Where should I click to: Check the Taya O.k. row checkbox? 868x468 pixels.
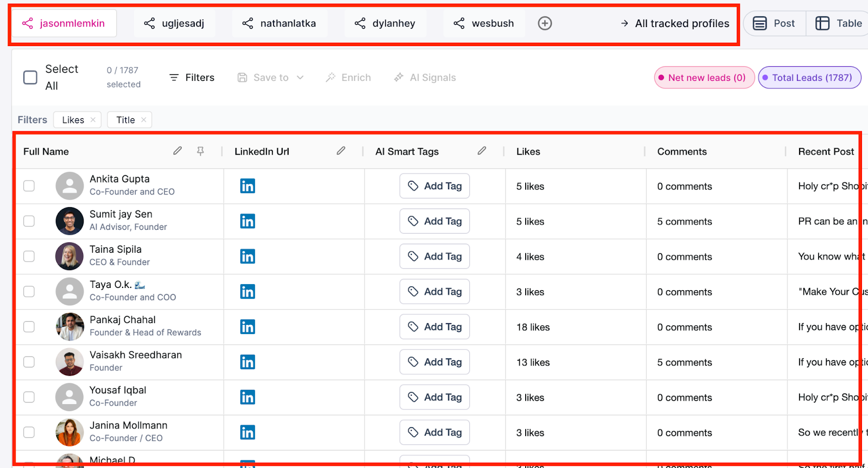(x=29, y=292)
